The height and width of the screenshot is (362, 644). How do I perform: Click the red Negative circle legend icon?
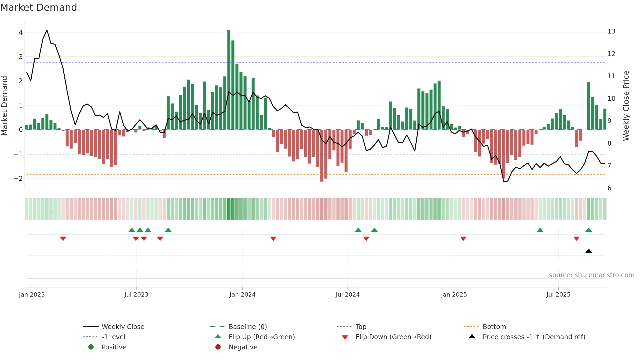(x=218, y=347)
